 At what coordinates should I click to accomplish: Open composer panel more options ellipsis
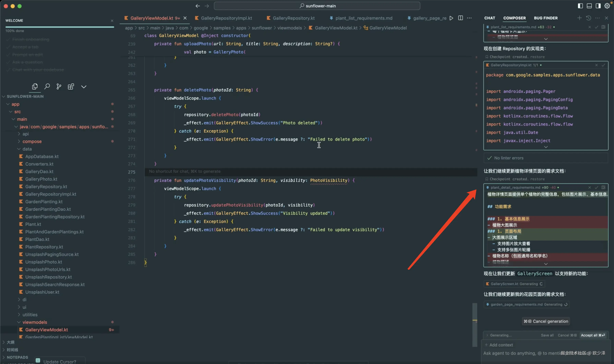point(598,18)
